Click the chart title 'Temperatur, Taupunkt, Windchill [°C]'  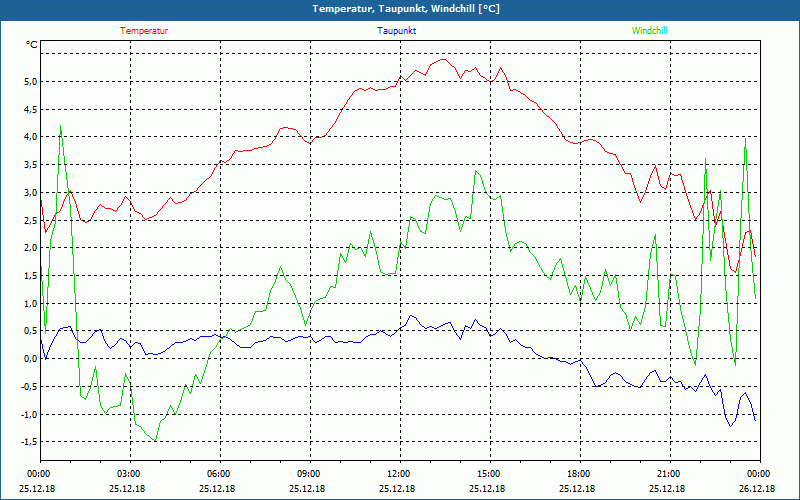coord(406,9)
